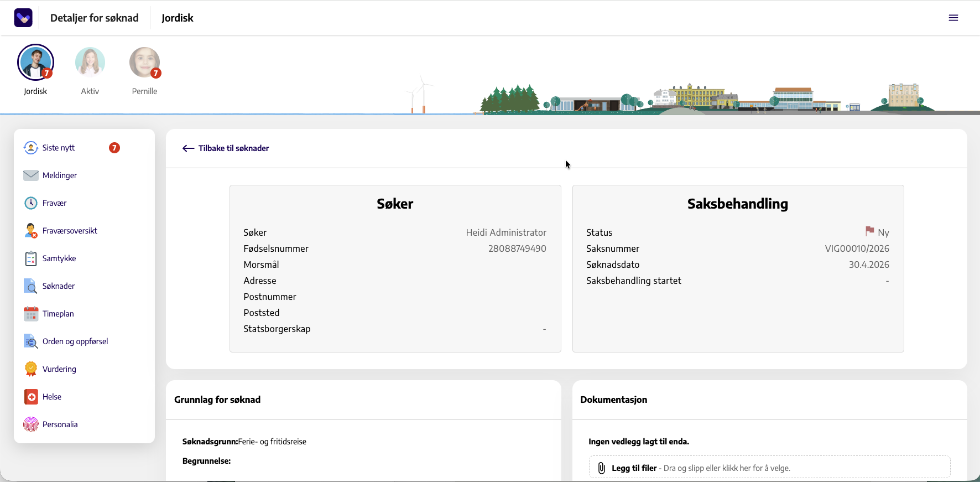Click the Detaljer for søknad title
The height and width of the screenshot is (482, 980).
(95, 18)
